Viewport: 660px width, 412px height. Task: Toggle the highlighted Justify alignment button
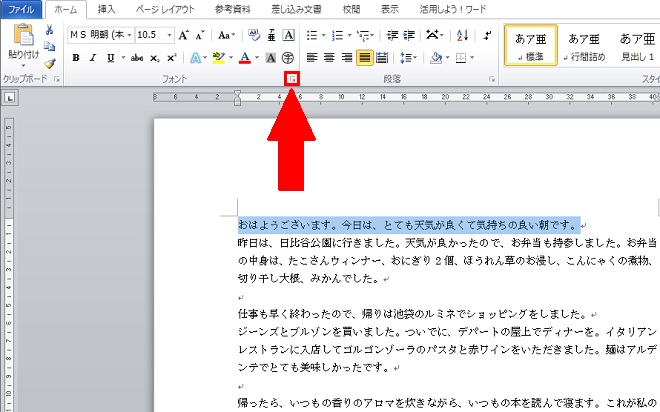365,58
